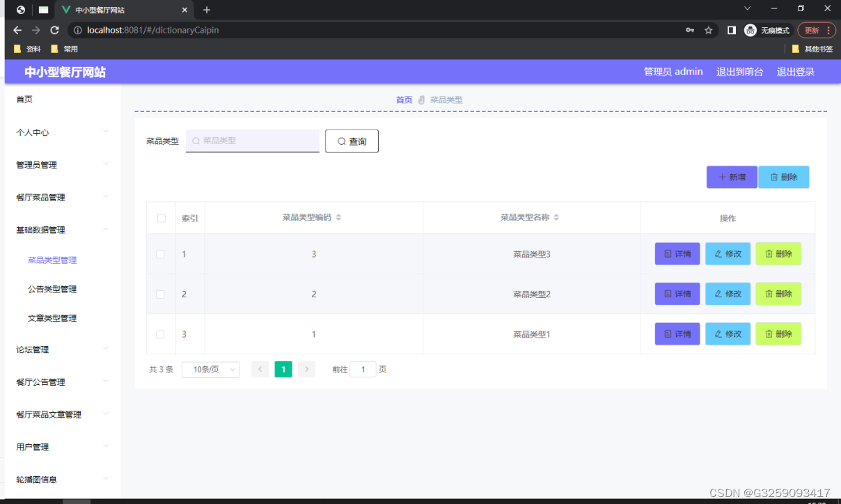Click 退出登录 in the header

click(796, 72)
